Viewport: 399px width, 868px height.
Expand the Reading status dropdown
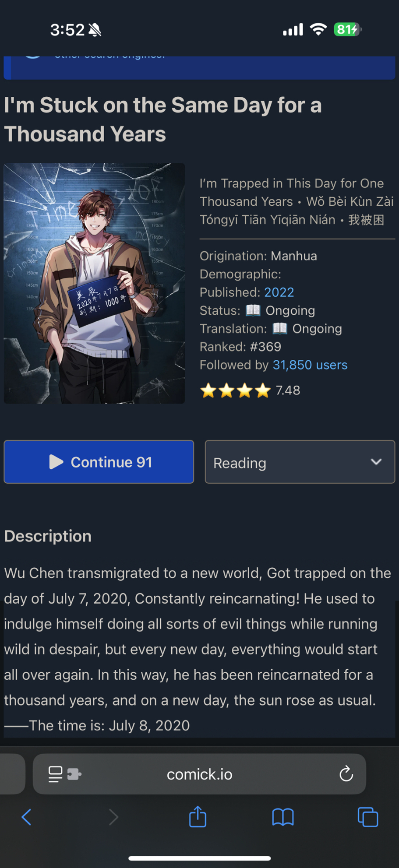tap(300, 462)
